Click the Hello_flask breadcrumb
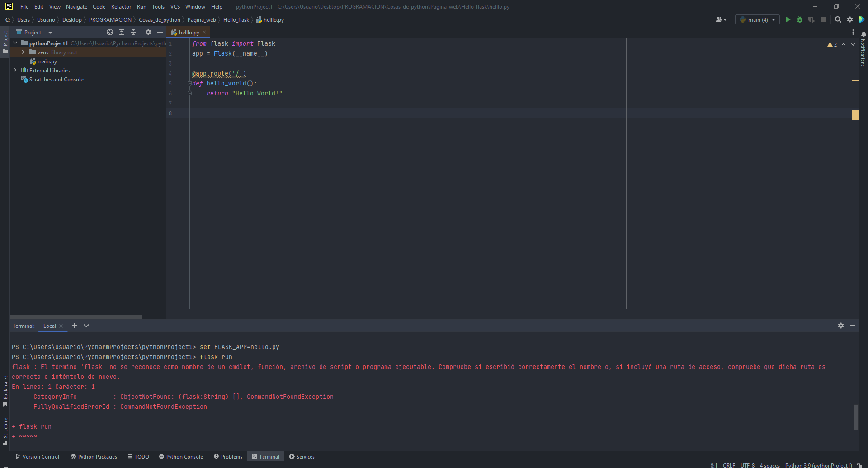Viewport: 868px width, 468px height. pyautogui.click(x=236, y=20)
